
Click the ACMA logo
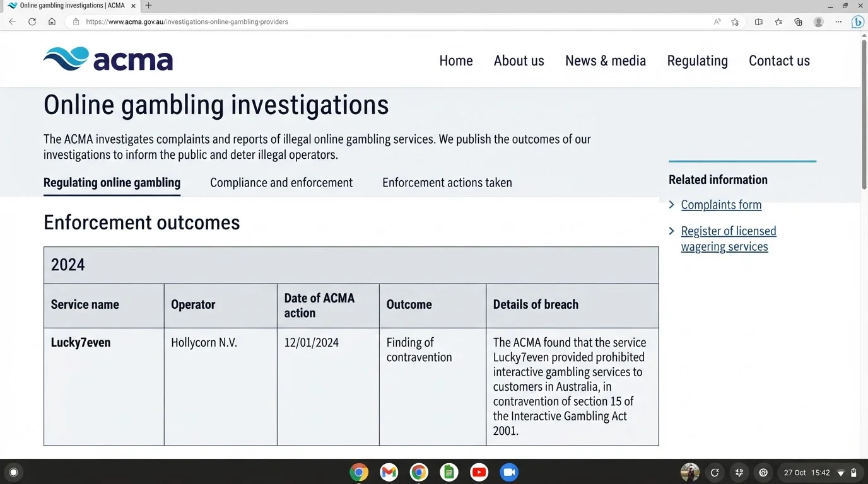click(x=108, y=60)
